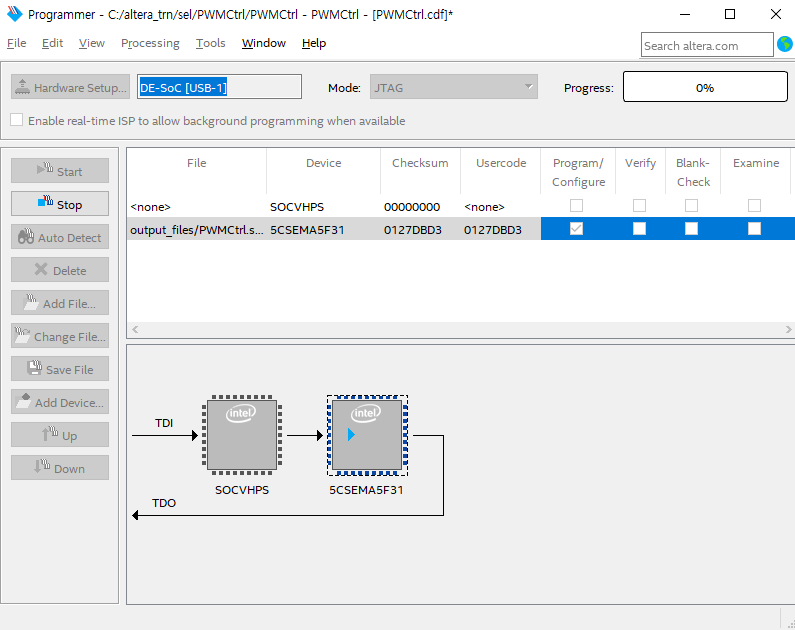The height and width of the screenshot is (630, 795).
Task: Toggle Examine checkbox for 5CSEMA5F31 row
Action: pos(754,229)
